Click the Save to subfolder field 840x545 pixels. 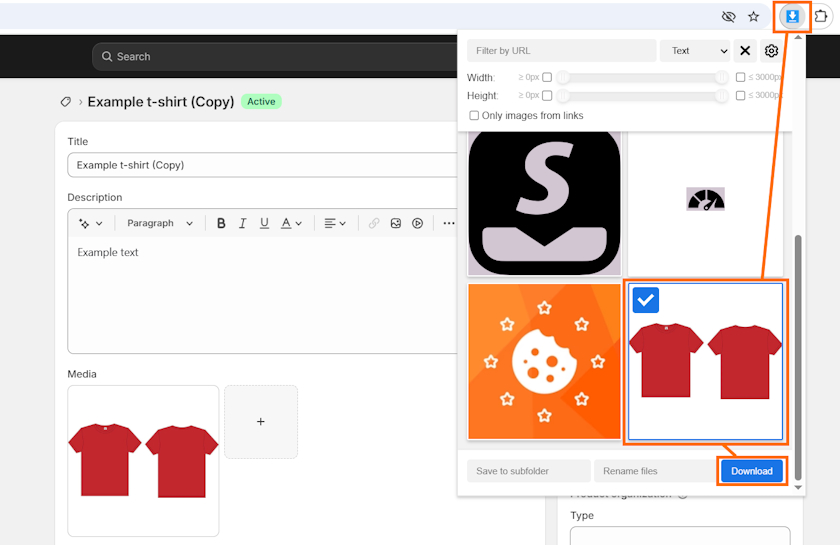point(529,471)
